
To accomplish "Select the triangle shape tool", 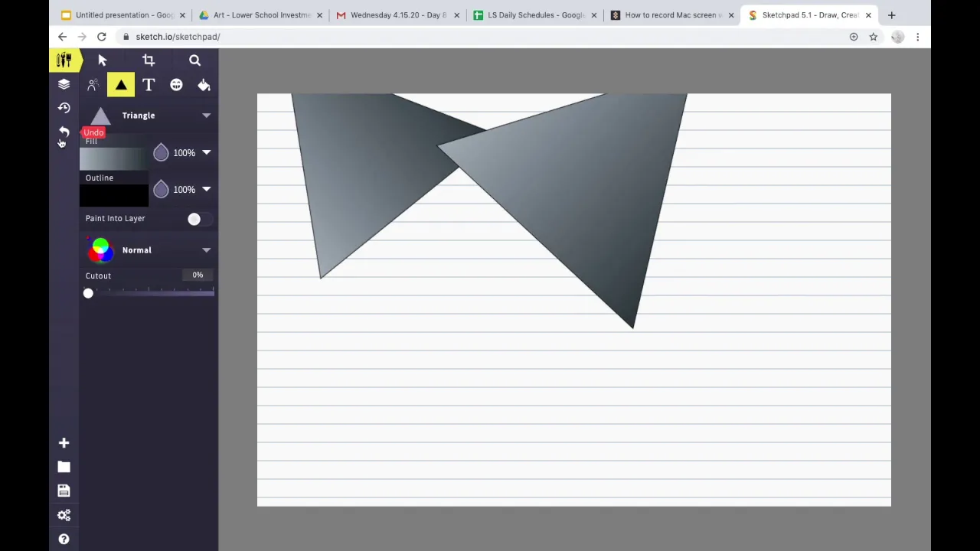I will 121,85.
